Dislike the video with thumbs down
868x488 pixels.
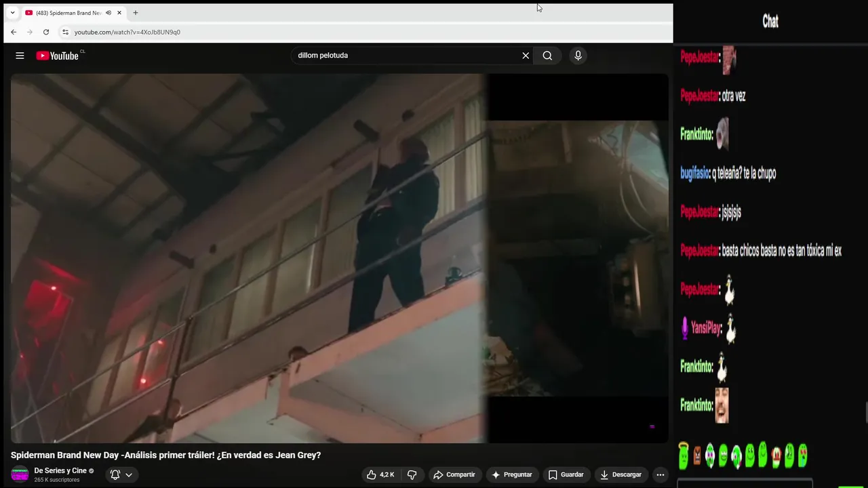point(412,474)
